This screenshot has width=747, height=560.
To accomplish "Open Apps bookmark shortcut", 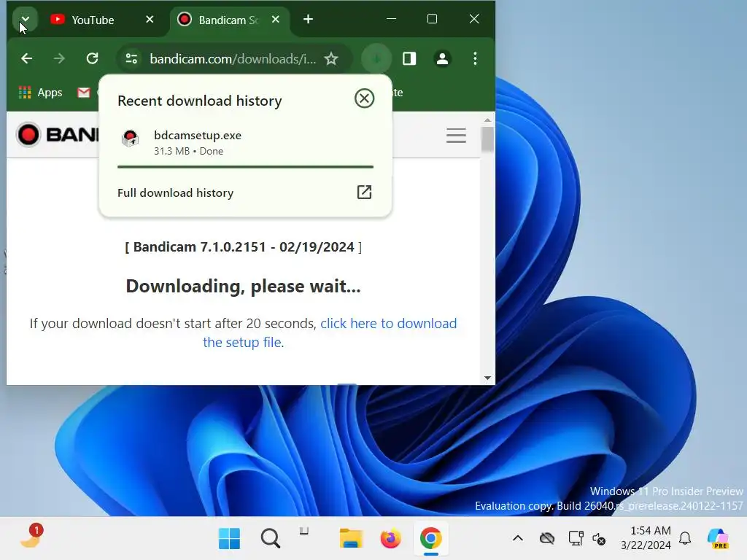I will (41, 93).
